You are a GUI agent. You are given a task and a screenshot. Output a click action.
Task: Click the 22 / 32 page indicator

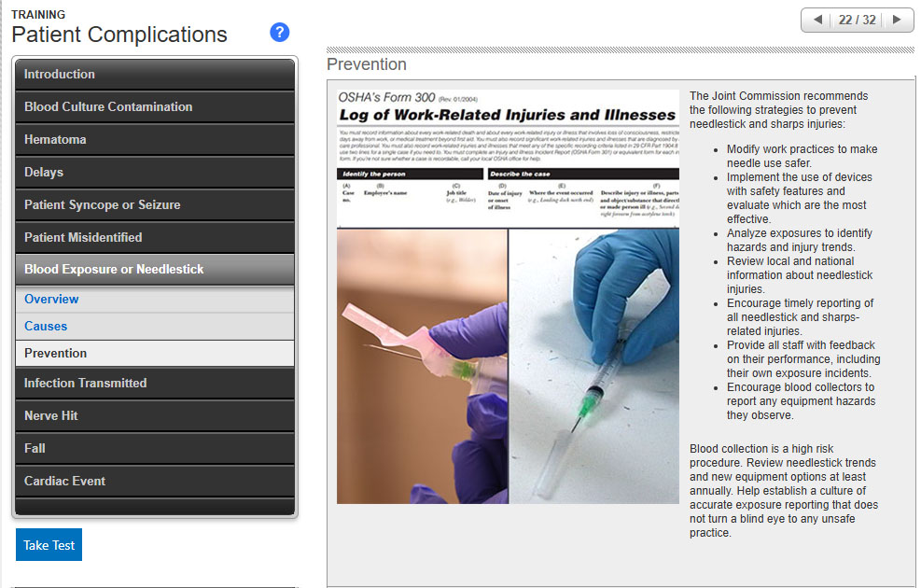[x=857, y=20]
